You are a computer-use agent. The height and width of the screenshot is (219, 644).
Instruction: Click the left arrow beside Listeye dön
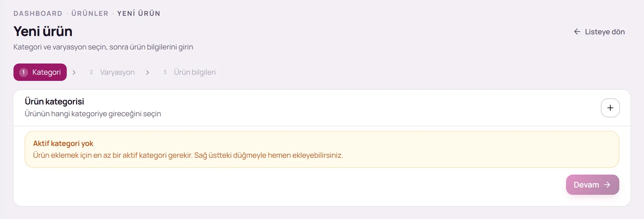(x=577, y=32)
